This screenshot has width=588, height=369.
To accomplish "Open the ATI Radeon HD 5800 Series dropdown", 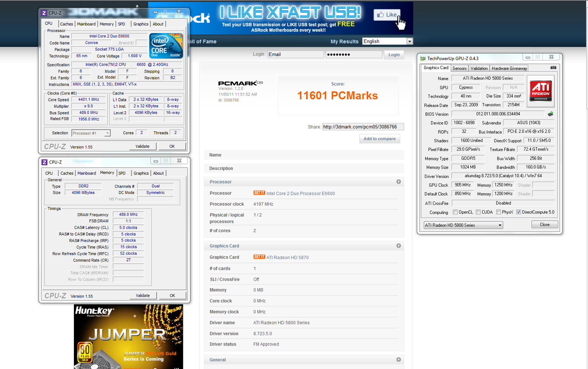I will coord(463,225).
